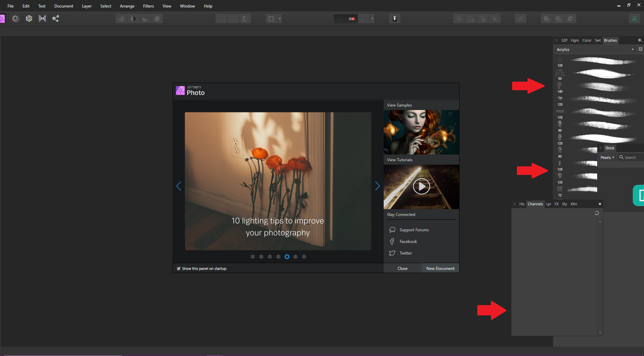Select the Liquify Persona icon
This screenshot has width=644, height=356.
15,18
